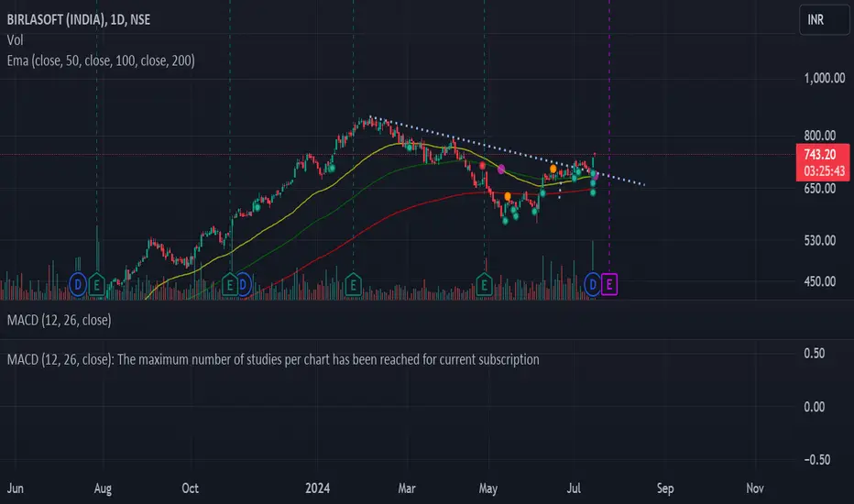The image size is (854, 504).
Task: Open the blue D dividend marker after Jul
Action: pyautogui.click(x=593, y=284)
